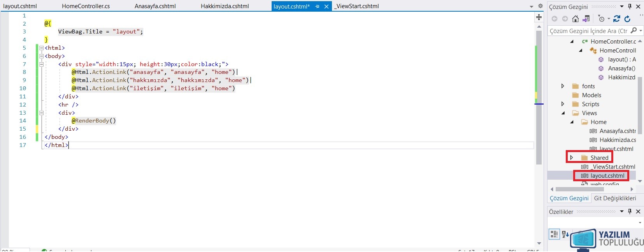Select the Hakkimizd method in the tree
Viewport: 644px width, 252px height.
click(621, 77)
